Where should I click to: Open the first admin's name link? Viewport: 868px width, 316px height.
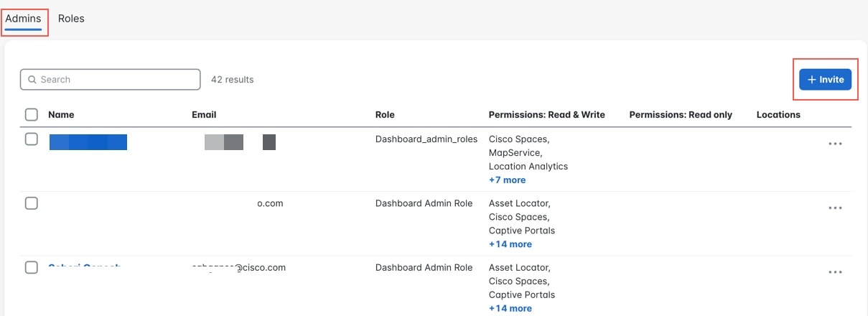[88, 142]
